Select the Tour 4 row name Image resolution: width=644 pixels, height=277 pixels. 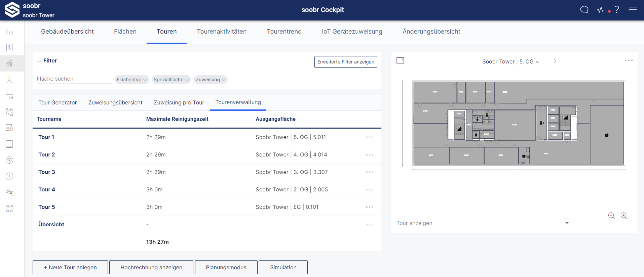click(47, 189)
